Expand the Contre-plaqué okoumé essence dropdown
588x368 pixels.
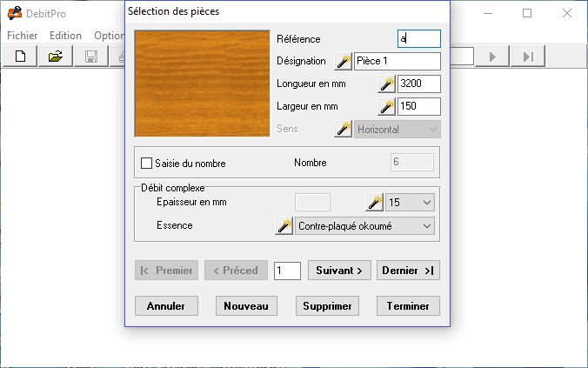pyautogui.click(x=364, y=226)
